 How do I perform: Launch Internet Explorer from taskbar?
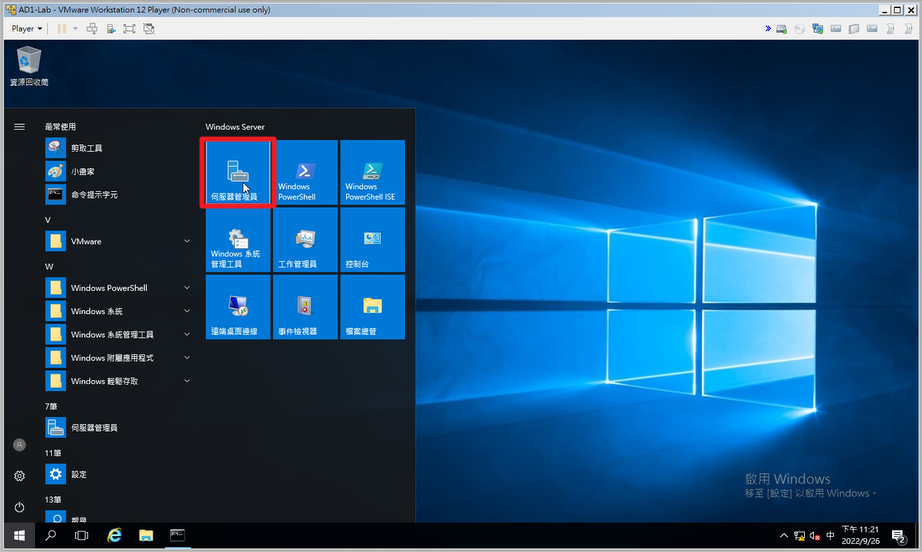(114, 536)
